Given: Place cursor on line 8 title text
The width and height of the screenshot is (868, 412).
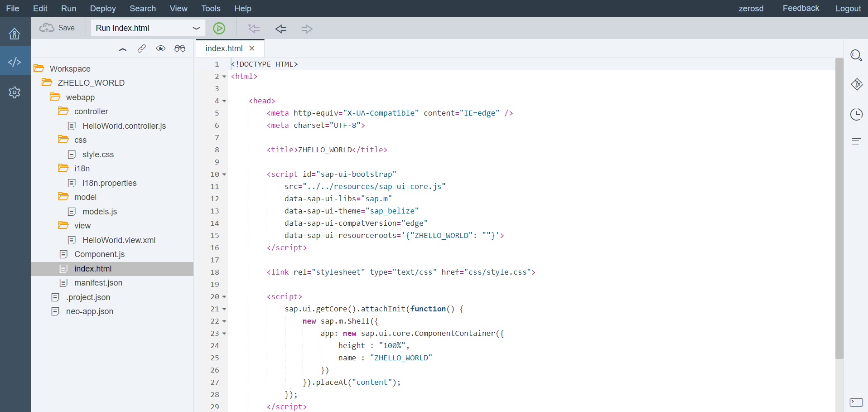Looking at the screenshot, I should pyautogui.click(x=325, y=150).
